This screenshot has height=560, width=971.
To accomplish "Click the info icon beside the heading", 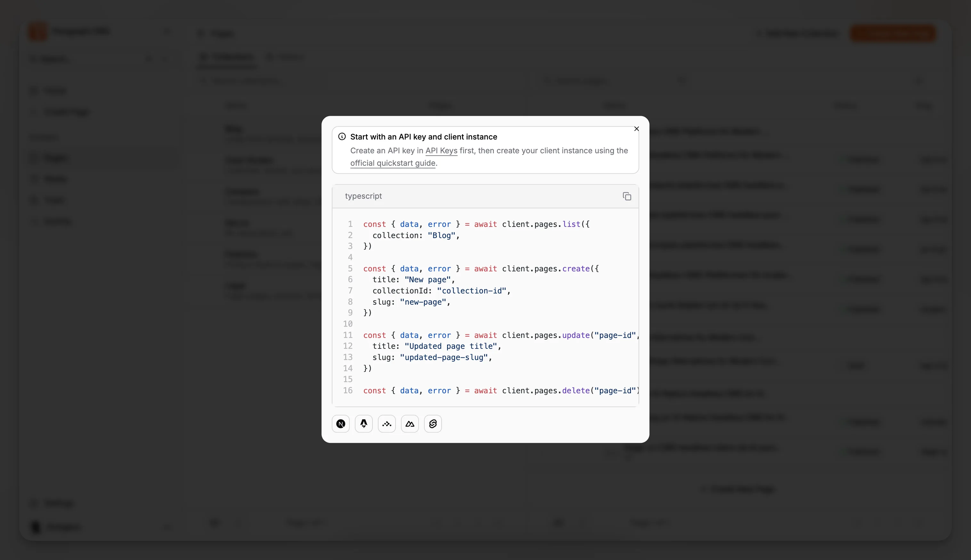I will (342, 137).
